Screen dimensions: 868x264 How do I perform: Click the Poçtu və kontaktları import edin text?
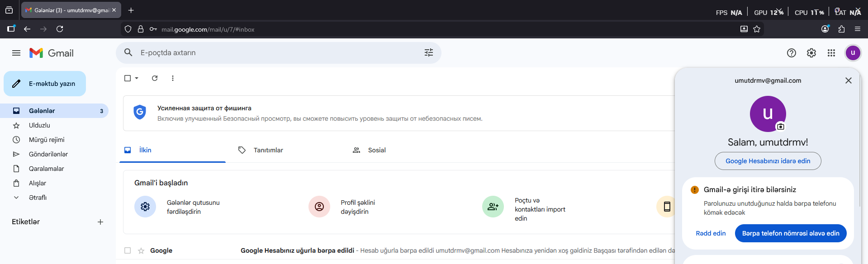click(540, 209)
